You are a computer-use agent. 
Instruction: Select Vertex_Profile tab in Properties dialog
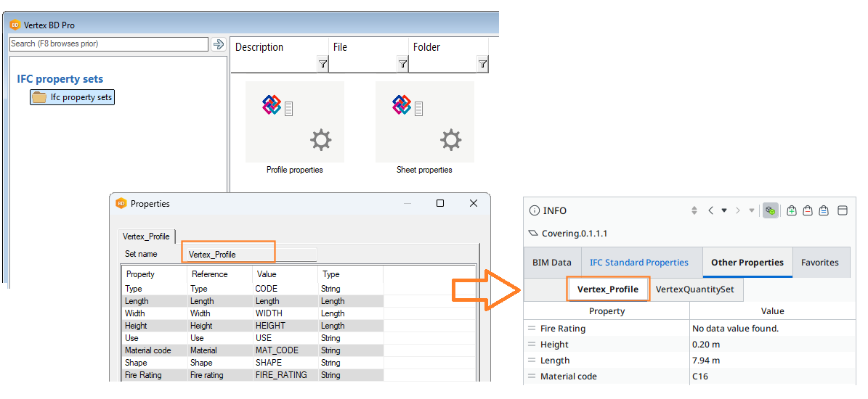147,236
